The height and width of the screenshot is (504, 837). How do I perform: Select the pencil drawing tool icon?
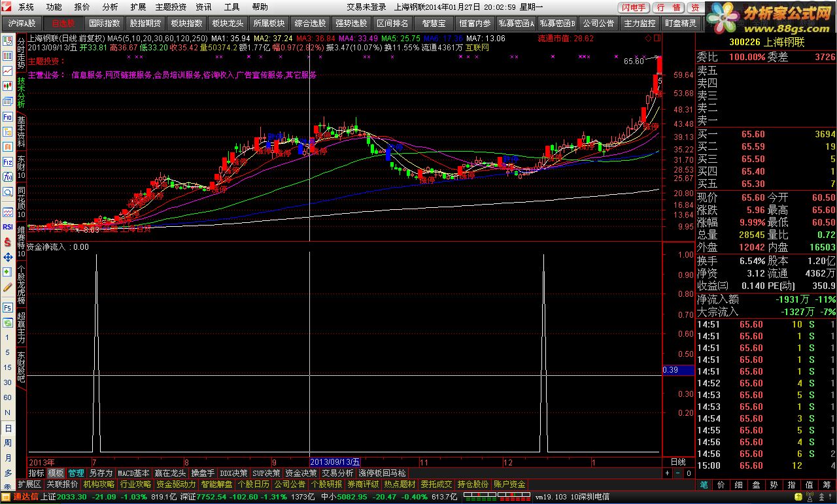click(8, 286)
